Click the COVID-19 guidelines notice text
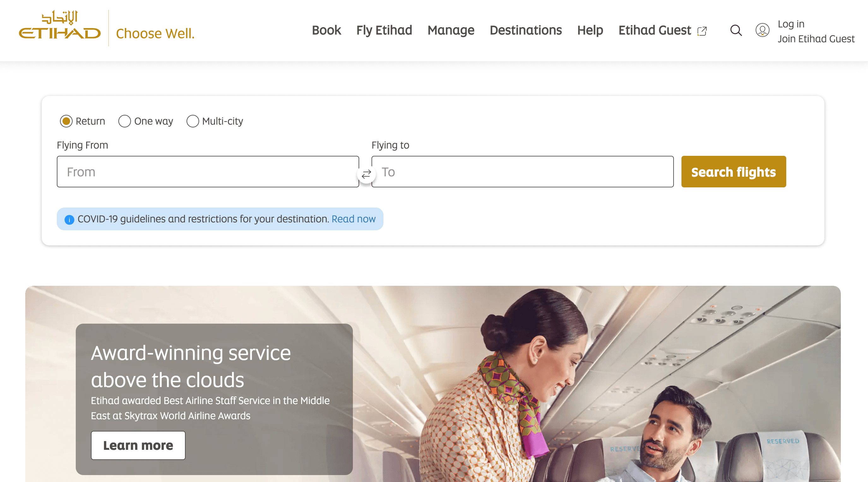The height and width of the screenshot is (482, 868). 203,219
